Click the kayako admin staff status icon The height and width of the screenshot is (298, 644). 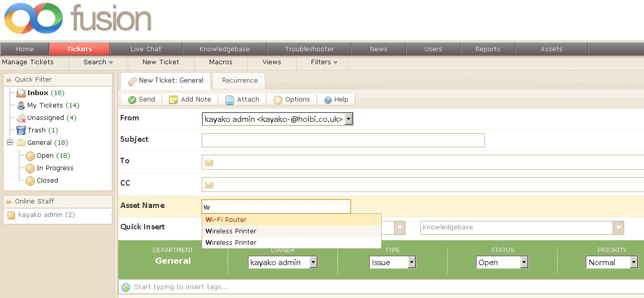[x=11, y=215]
